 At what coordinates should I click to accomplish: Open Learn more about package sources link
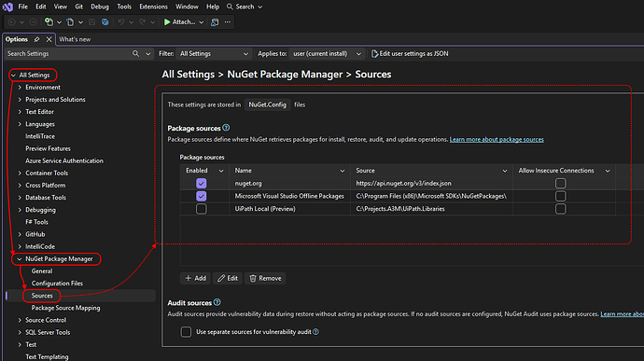(497, 140)
